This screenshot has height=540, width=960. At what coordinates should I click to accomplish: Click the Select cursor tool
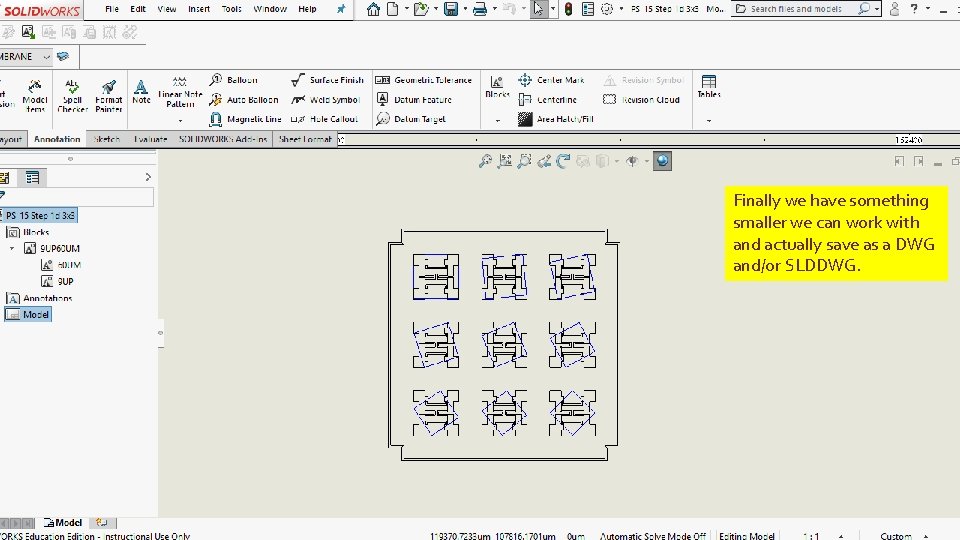point(538,9)
